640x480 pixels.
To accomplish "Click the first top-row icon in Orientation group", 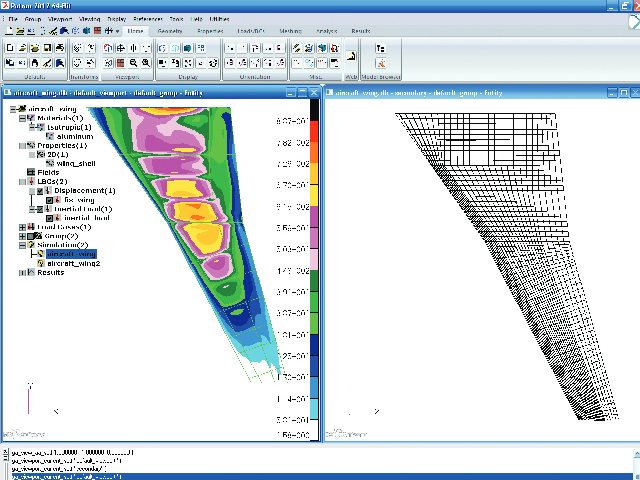I will (x=230, y=48).
